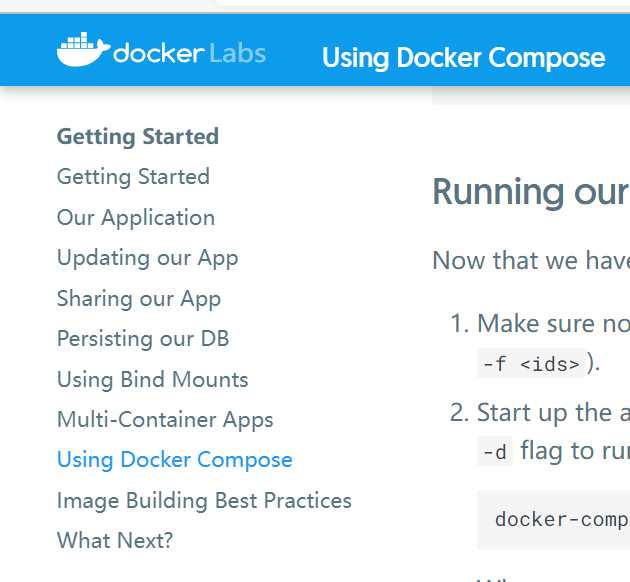Go to the Our Application page

click(135, 217)
